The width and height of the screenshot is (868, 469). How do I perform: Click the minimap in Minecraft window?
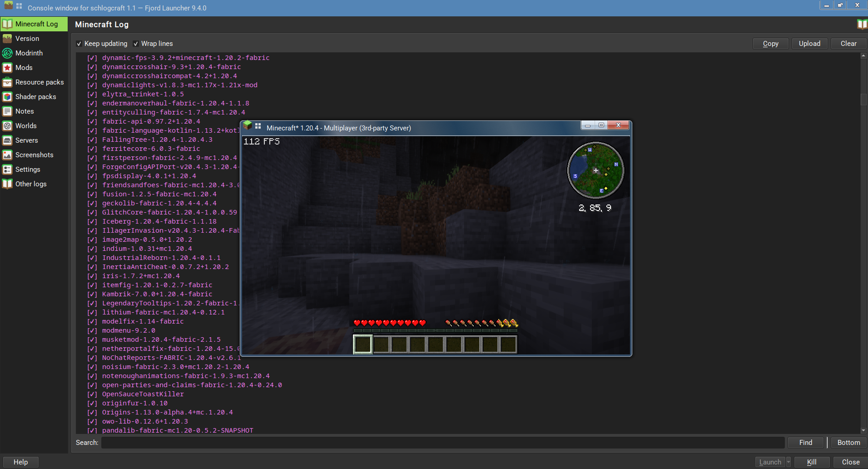(595, 170)
